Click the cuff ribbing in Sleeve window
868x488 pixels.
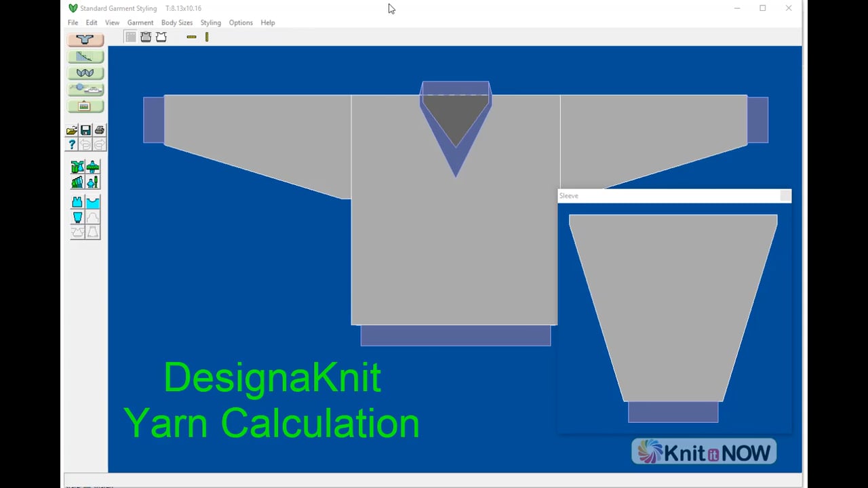coord(673,412)
